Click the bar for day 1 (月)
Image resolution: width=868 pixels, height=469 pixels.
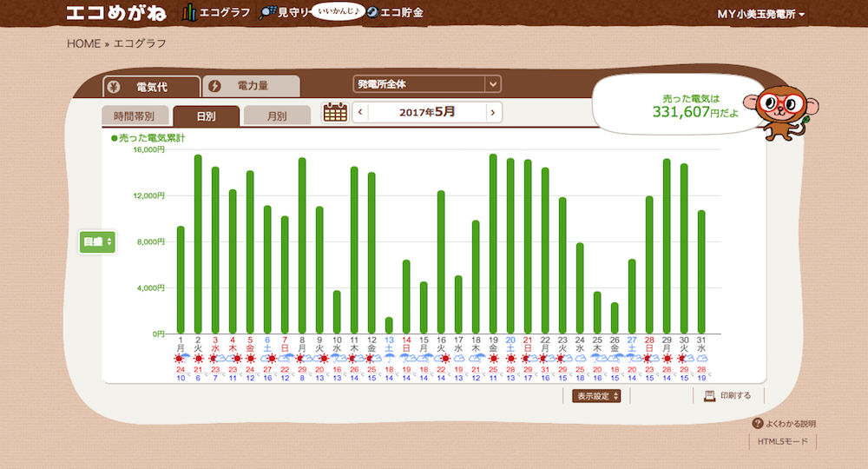coord(181,280)
